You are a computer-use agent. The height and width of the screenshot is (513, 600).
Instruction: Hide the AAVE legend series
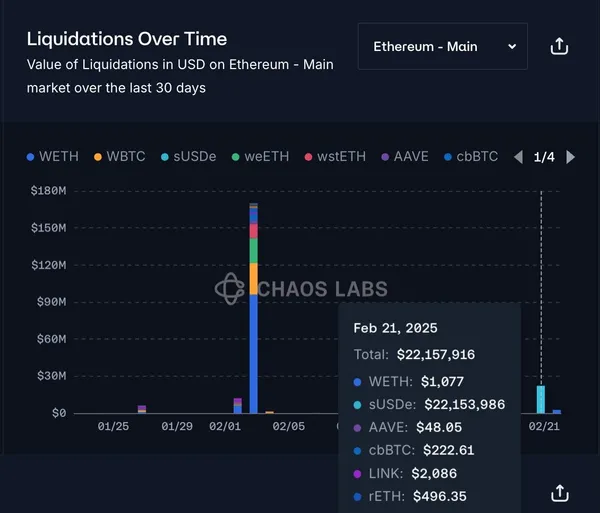(405, 157)
